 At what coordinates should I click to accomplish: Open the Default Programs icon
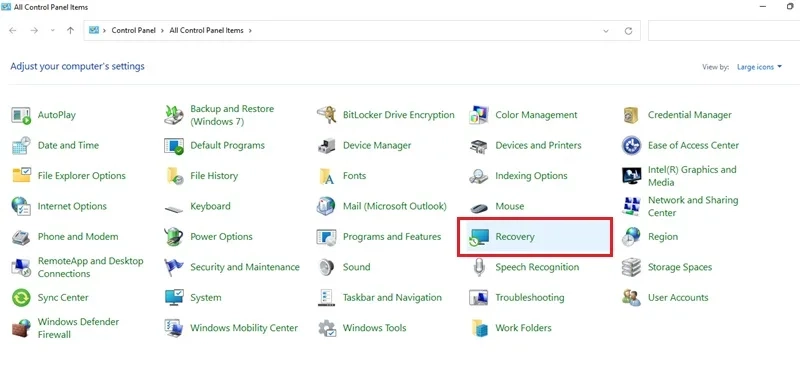click(173, 145)
